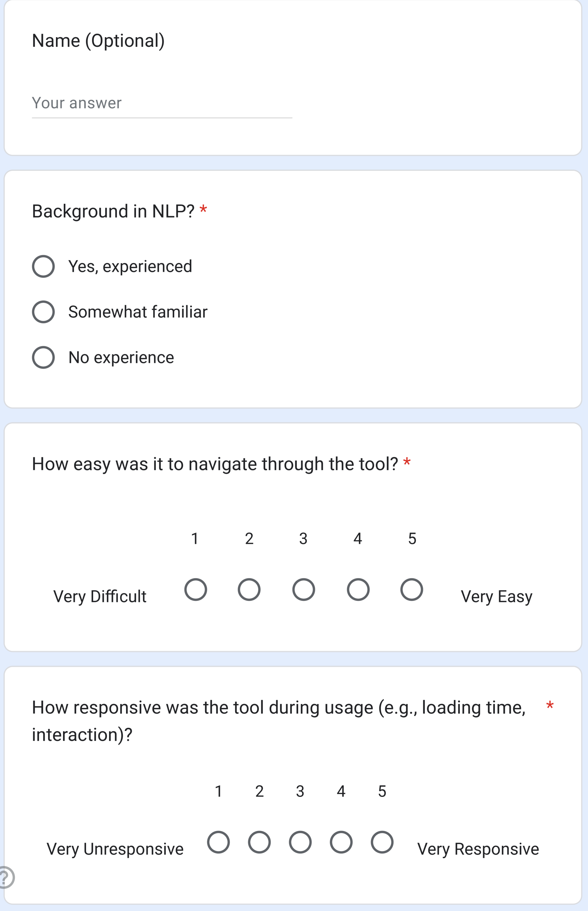Choose 'Somewhat familiar' radio button
This screenshot has height=911, width=588.
pyautogui.click(x=43, y=312)
